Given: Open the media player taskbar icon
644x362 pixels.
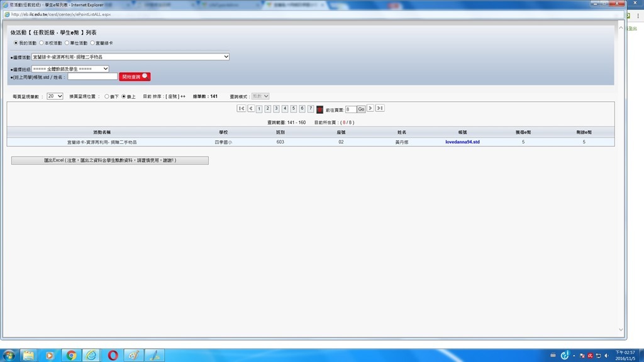Looking at the screenshot, I should tap(50, 355).
